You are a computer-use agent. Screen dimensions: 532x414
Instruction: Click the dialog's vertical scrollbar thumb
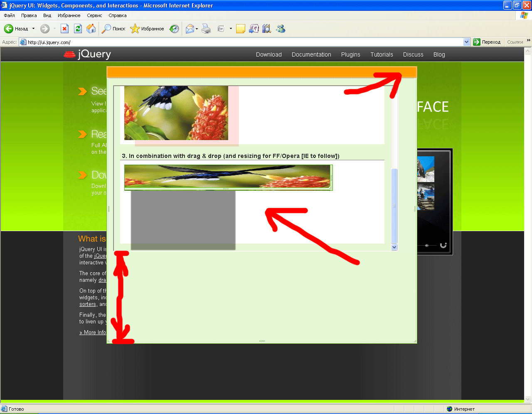tap(394, 205)
